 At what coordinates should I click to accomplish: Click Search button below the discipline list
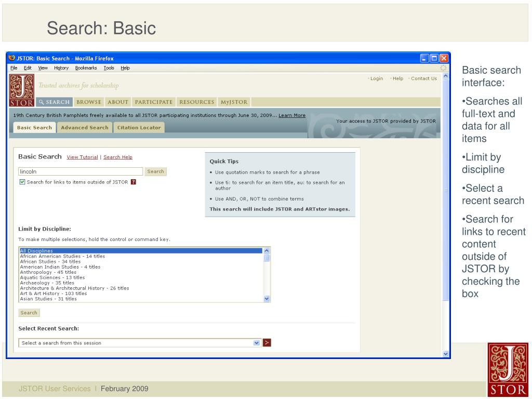(29, 313)
